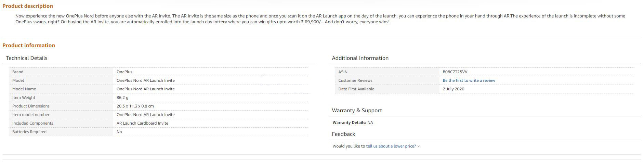The width and height of the screenshot is (644, 166).
Task: Select the 'OnePlus' brand value
Action: point(124,72)
